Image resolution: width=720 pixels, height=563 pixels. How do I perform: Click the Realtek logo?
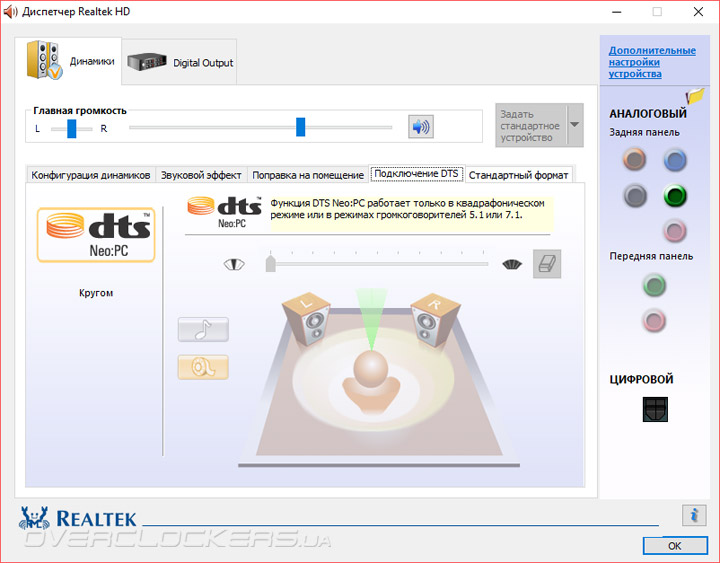pos(78,519)
